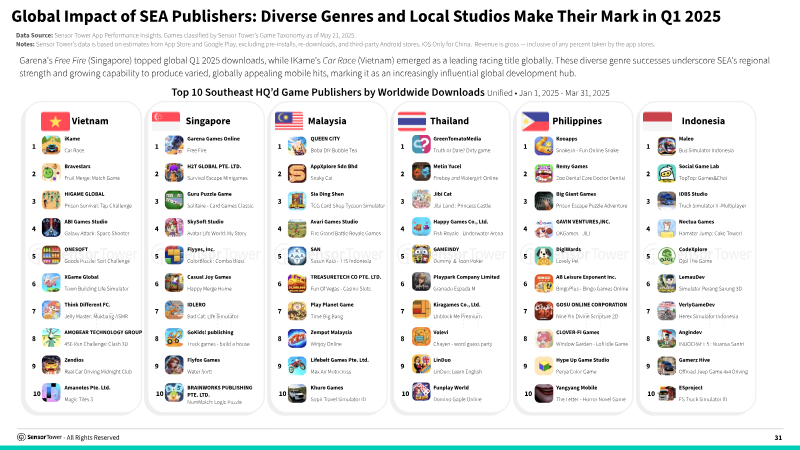Image resolution: width=800 pixels, height=450 pixels.
Task: Click the Flyfox Games Water Sort icon
Action: click(174, 366)
